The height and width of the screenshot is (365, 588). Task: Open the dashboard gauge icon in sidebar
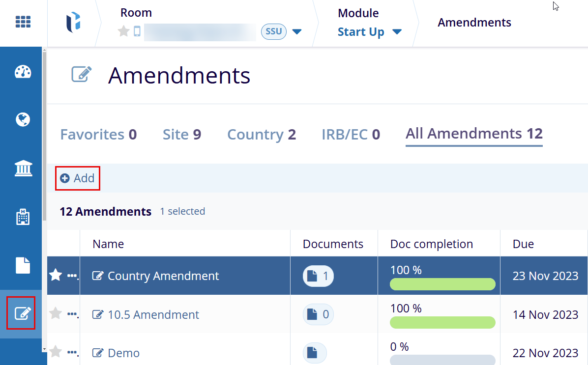pos(23,72)
